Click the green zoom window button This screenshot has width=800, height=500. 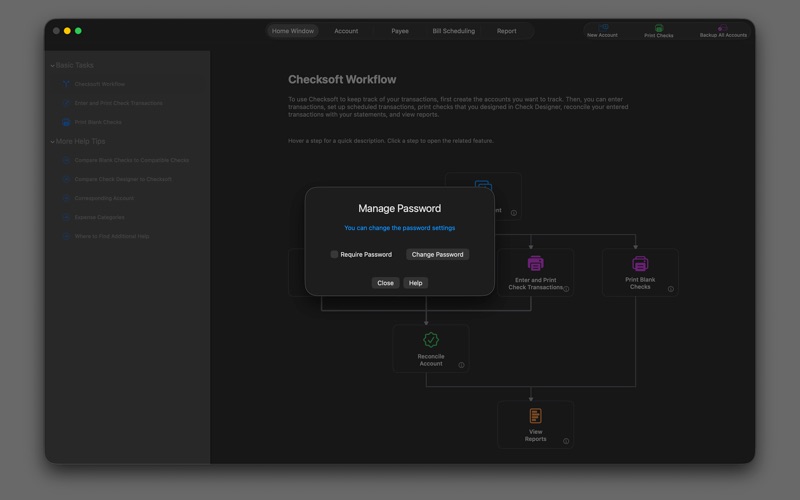point(78,31)
